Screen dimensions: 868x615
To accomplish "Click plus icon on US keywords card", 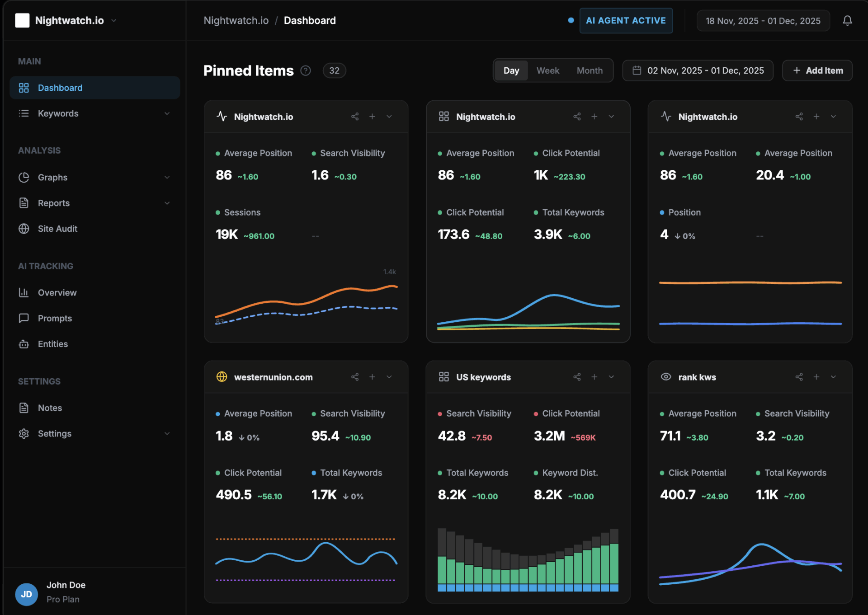I will point(594,377).
